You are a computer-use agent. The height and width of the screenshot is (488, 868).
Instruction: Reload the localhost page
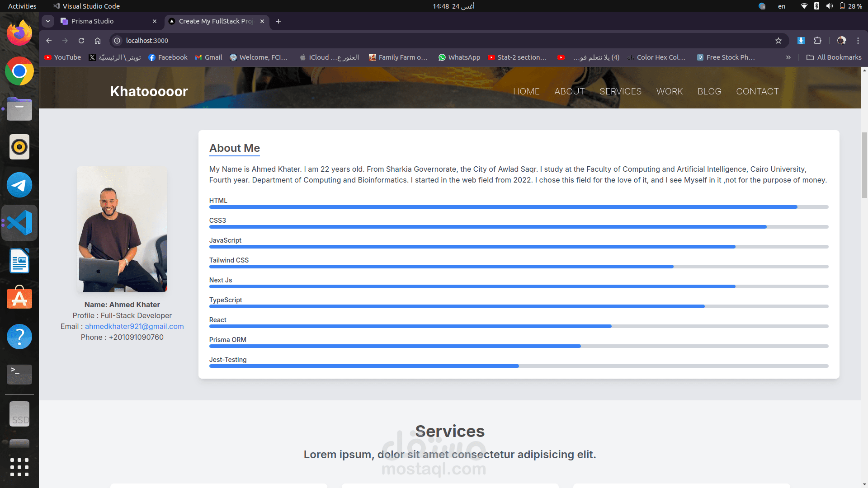click(81, 41)
